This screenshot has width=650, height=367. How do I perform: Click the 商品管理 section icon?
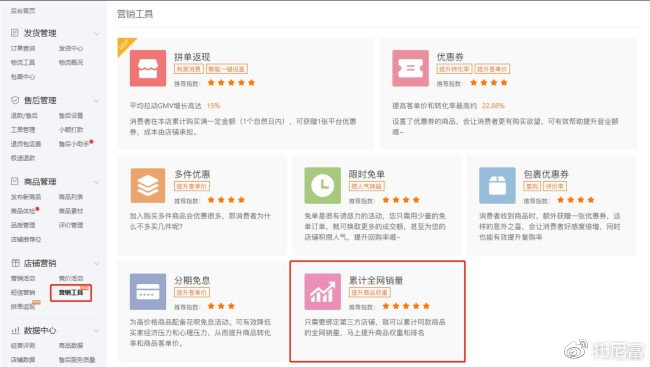15,181
